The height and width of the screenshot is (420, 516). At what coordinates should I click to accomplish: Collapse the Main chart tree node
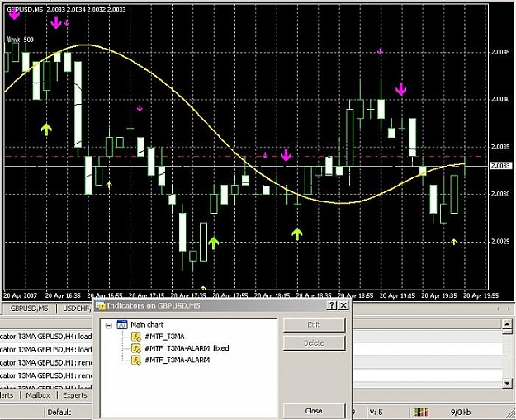[x=109, y=325]
